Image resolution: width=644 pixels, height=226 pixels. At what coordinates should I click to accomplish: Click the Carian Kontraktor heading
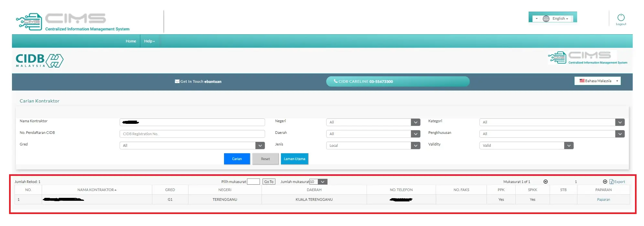[39, 101]
